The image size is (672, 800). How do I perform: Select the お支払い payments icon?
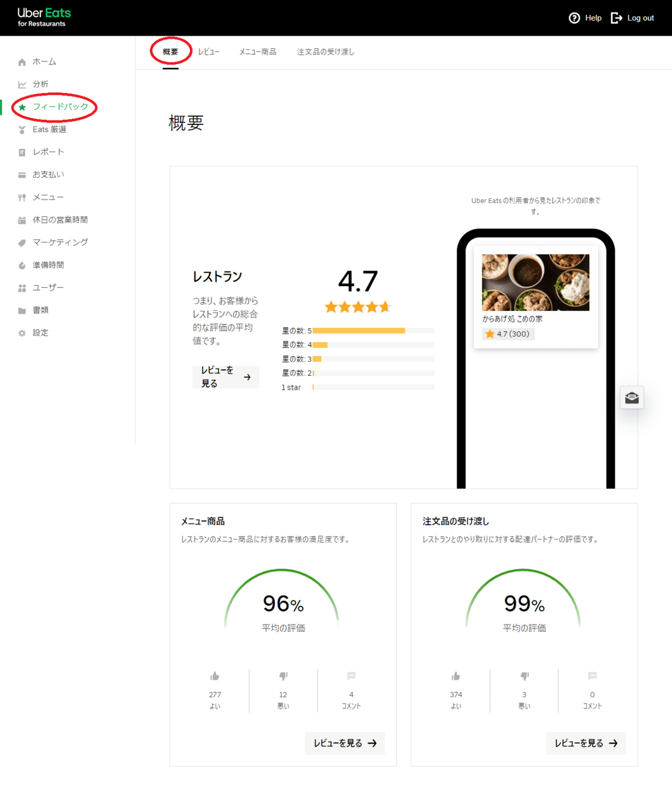(21, 174)
